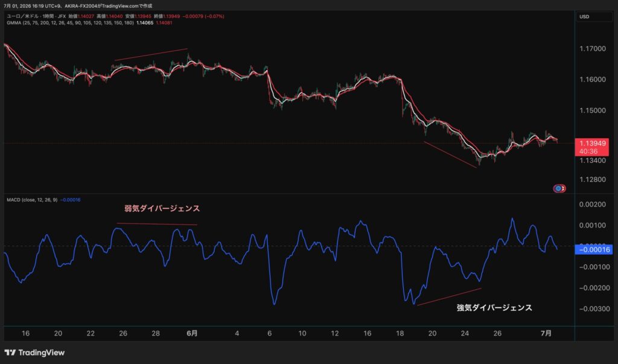Select the red trendline above 強気ダイバージェンス text

[449, 296]
